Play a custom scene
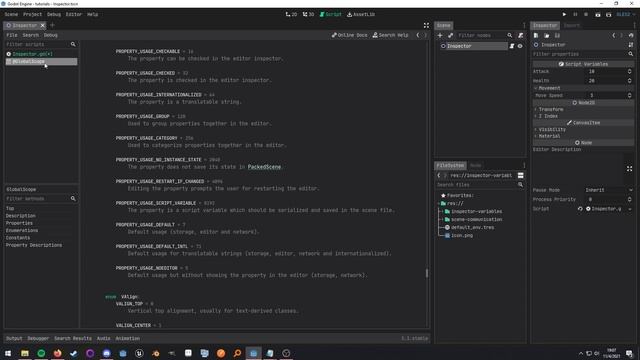Image resolution: width=640 pixels, height=360 pixels. click(x=609, y=14)
